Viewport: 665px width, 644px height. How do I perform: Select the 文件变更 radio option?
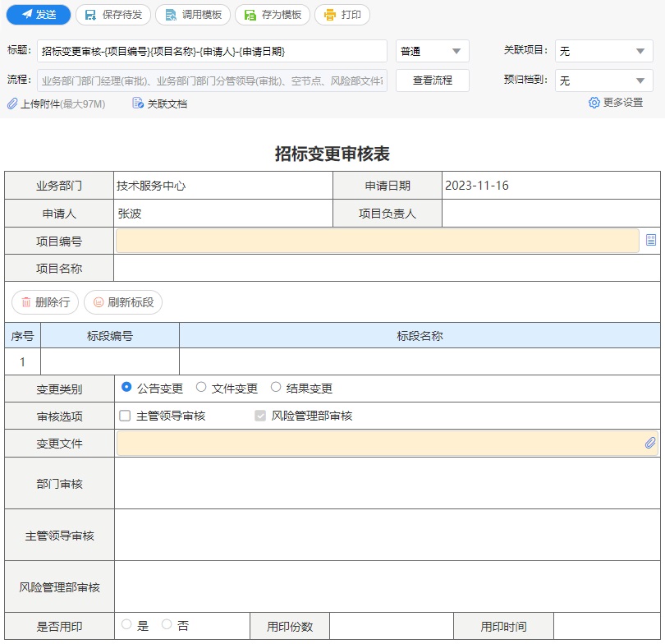(x=201, y=387)
